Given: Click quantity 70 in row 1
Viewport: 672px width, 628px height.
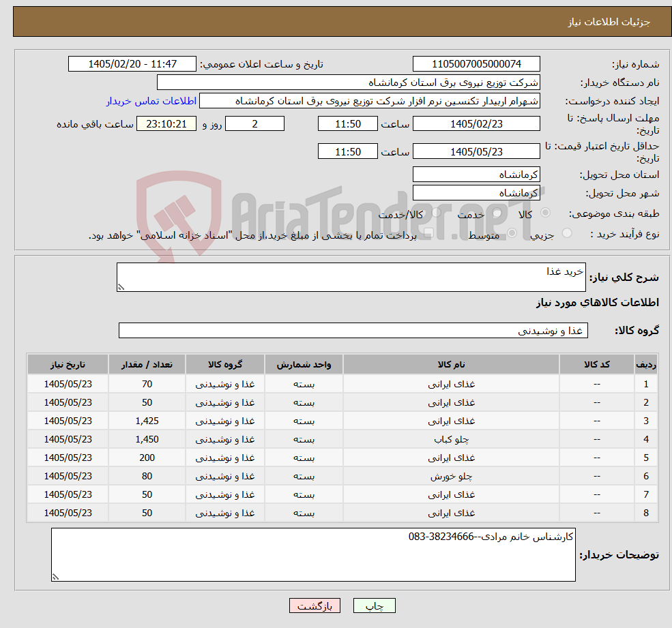Looking at the screenshot, I should pos(147,384).
